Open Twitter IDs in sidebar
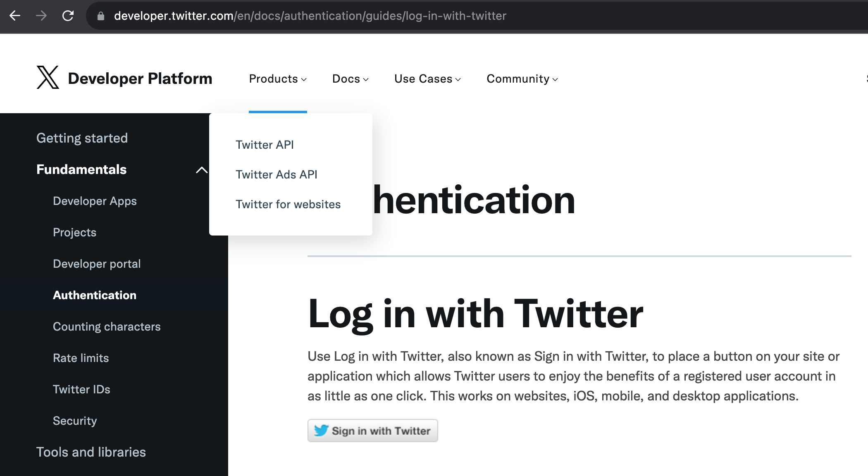Image resolution: width=868 pixels, height=476 pixels. click(81, 389)
